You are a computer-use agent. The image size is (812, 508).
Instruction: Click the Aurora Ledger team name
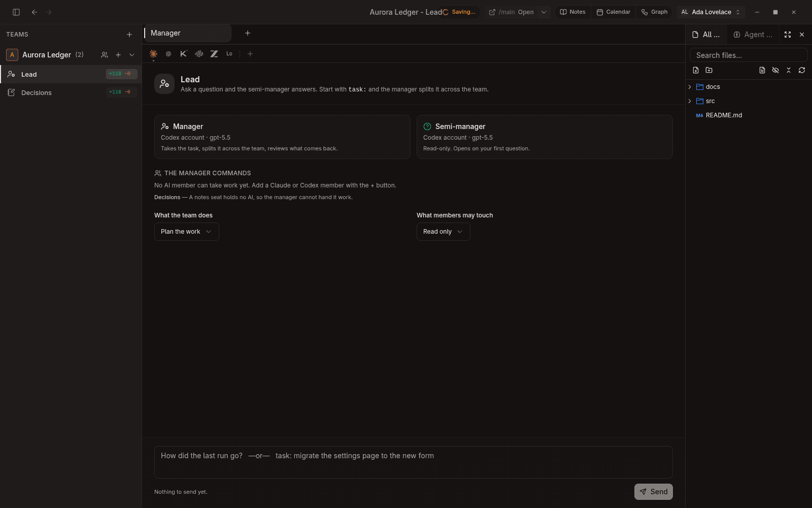pyautogui.click(x=47, y=55)
